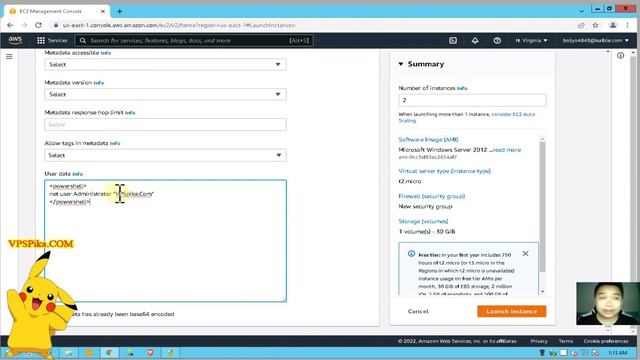Open Virtual server type (instance type) link
Screen dimensions: 640x360
pyautogui.click(x=444, y=171)
